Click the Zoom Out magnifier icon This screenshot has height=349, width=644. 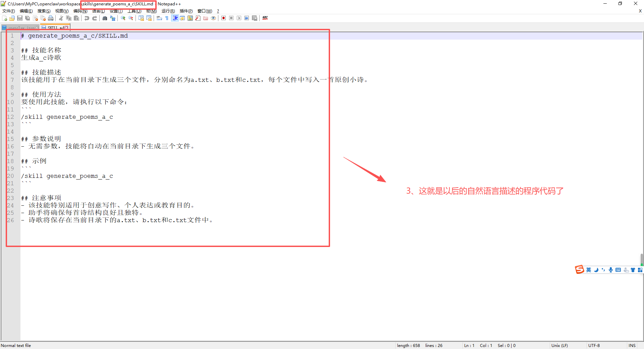click(x=131, y=18)
